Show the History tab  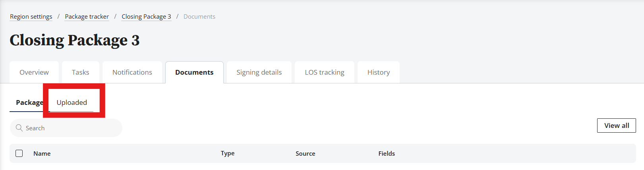[379, 72]
